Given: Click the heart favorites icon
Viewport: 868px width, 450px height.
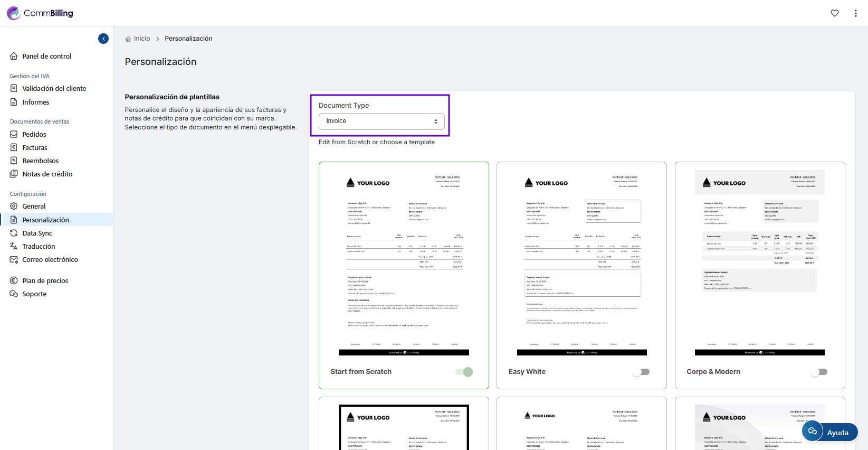Looking at the screenshot, I should coord(834,13).
